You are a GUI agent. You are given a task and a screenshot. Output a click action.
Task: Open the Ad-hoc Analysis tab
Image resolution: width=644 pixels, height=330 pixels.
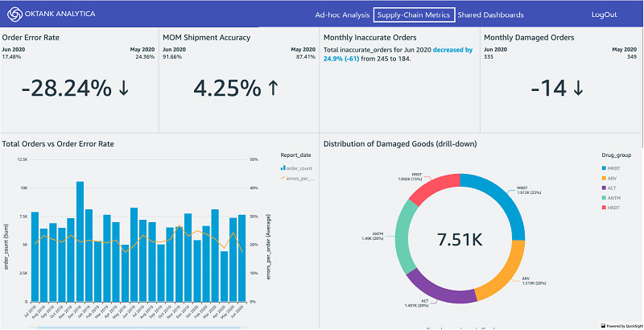[342, 14]
